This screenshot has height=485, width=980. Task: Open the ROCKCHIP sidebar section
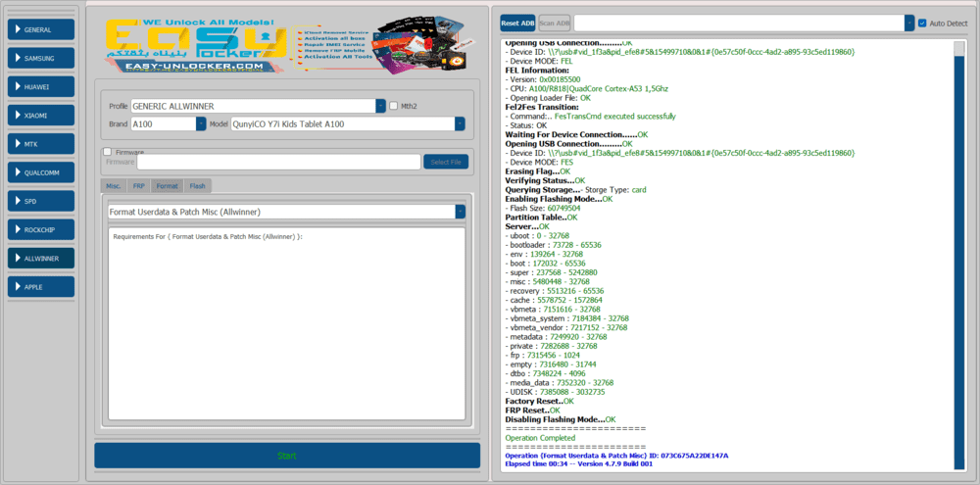pos(41,229)
